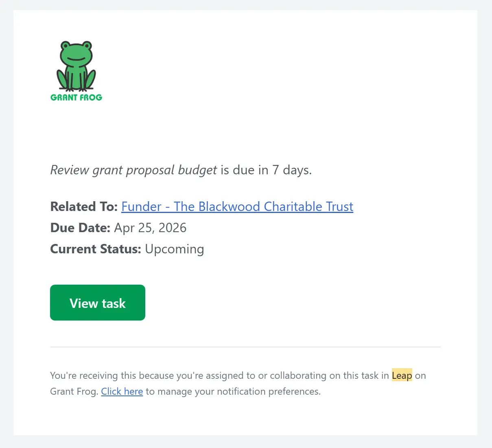492x448 pixels.
Task: Click the Upcoming status value
Action: click(175, 249)
